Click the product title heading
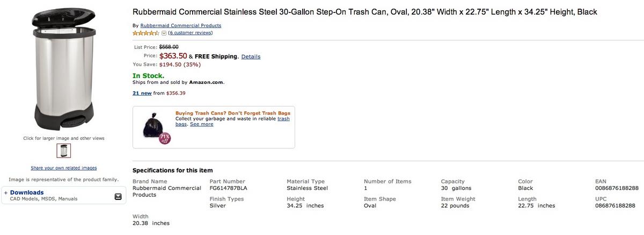Screen dimensions: 644x235 [365, 12]
